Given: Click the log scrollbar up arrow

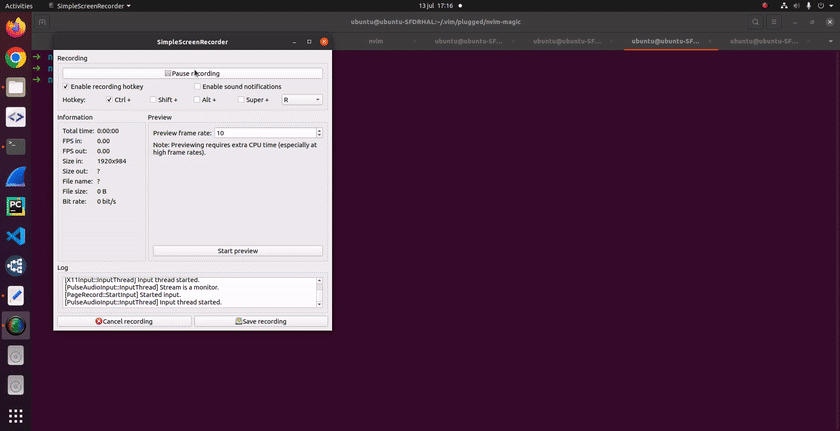Looking at the screenshot, I should [x=320, y=280].
